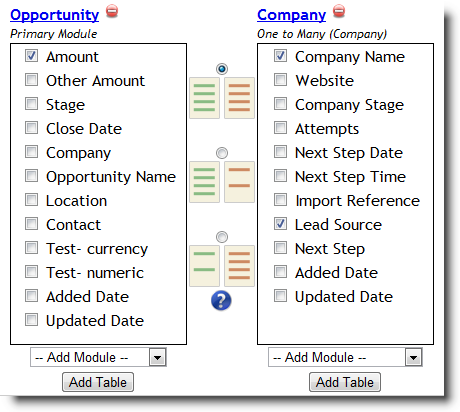Remove the Opportunity module with red minus icon
Viewport: 460px width, 412px height.
point(112,11)
